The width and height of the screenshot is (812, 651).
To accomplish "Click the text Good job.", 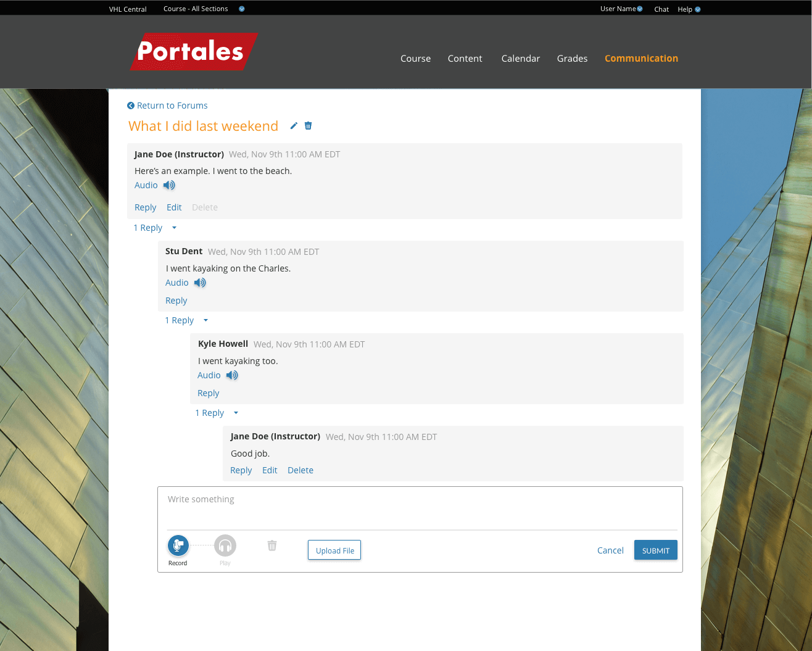I will 251,454.
